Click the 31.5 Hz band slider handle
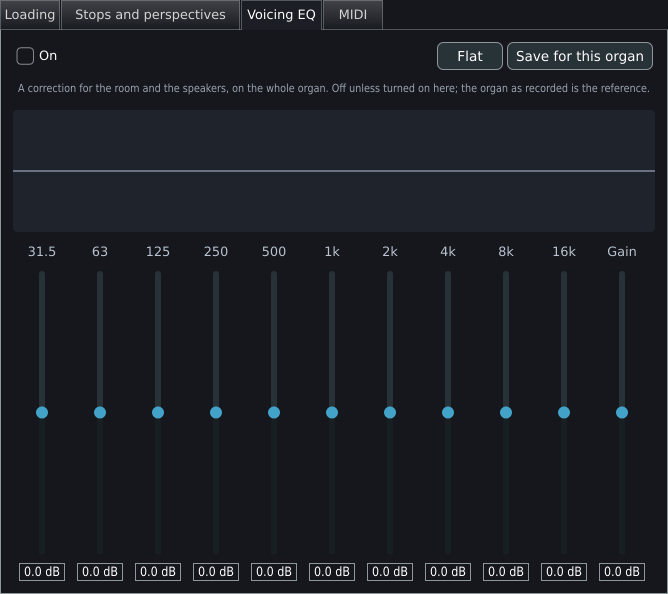Viewport: 668px width, 594px height. click(x=42, y=412)
